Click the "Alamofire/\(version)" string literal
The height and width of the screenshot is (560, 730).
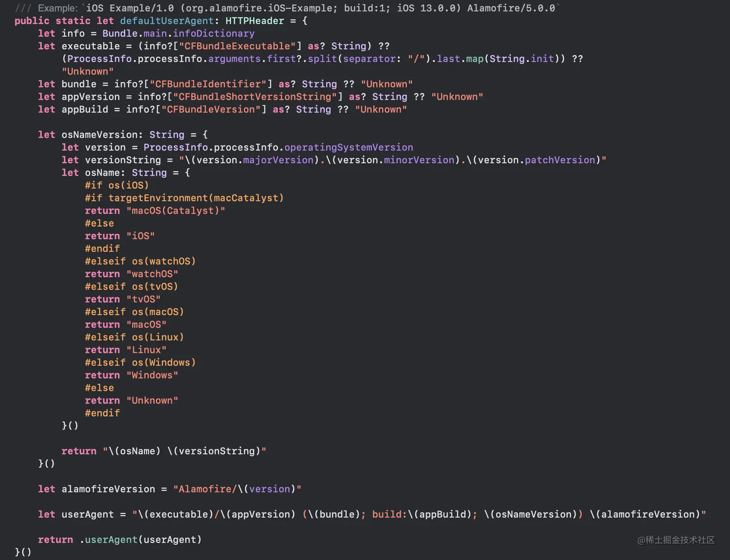click(x=237, y=489)
